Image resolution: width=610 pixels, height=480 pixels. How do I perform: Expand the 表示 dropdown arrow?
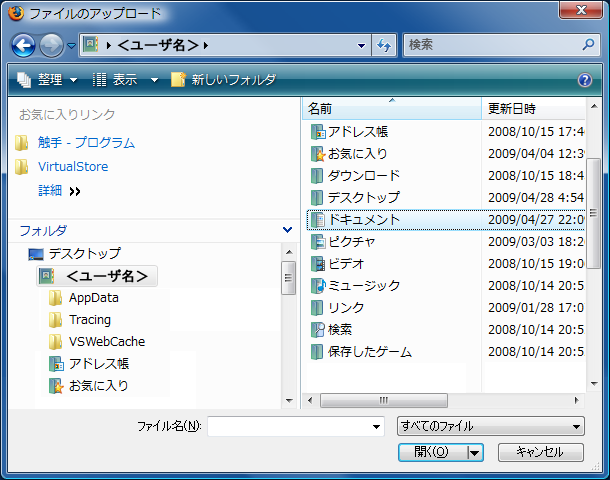coord(154,80)
